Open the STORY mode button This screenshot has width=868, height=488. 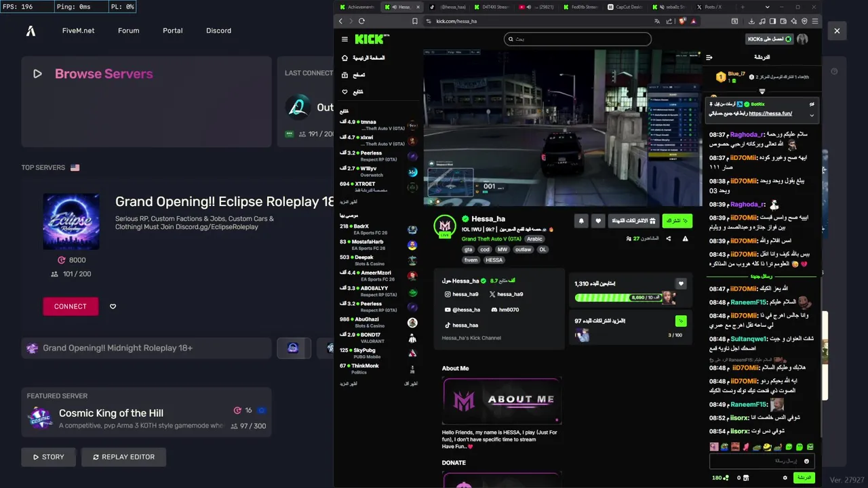pyautogui.click(x=49, y=457)
